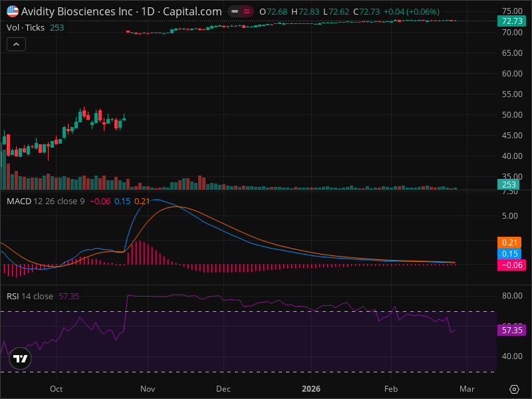Click the current price label 72.73
Screen dimensions: 532x399
tap(512, 21)
